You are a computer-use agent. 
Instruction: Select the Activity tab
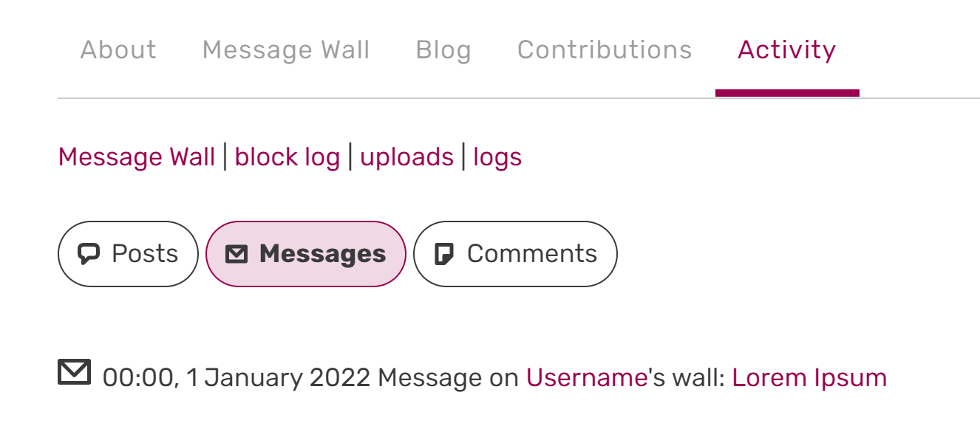point(786,50)
